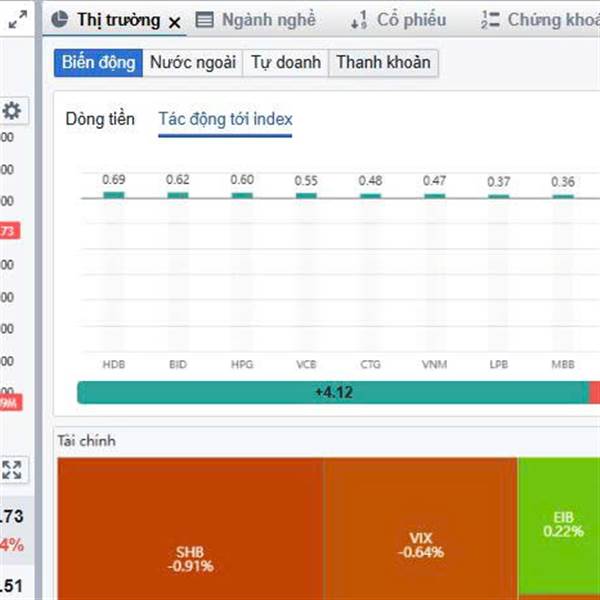The width and height of the screenshot is (600, 600).
Task: Click the LPB ticker label
Action: point(499,364)
